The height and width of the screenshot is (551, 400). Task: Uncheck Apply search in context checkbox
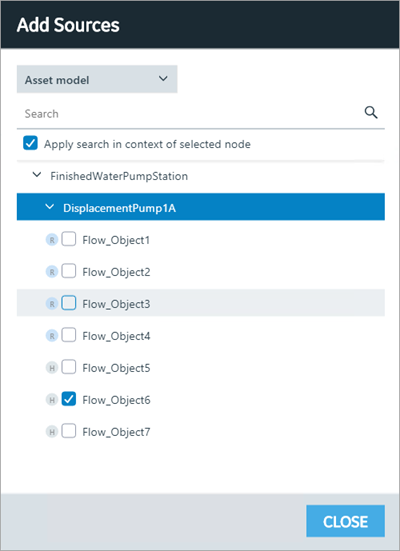pyautogui.click(x=30, y=143)
